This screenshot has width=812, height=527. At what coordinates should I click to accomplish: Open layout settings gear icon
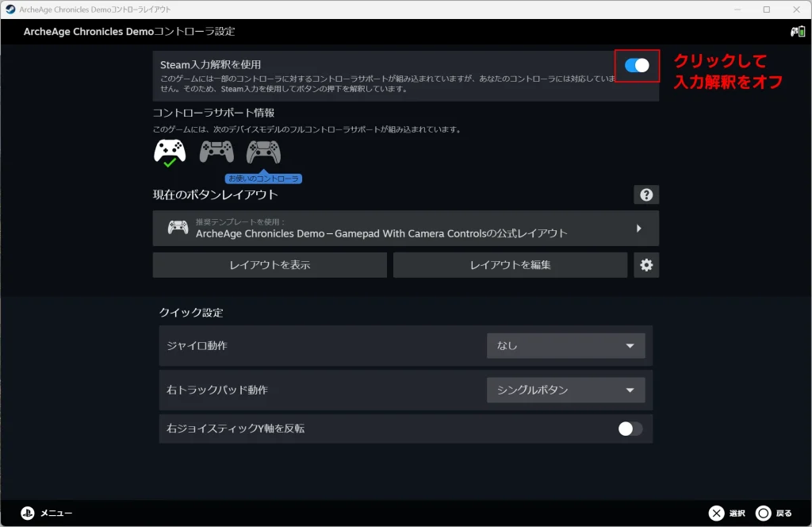(646, 265)
